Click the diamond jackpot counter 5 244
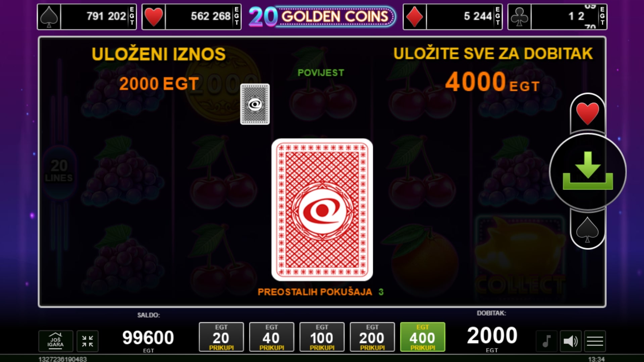644x362 pixels. [453, 16]
